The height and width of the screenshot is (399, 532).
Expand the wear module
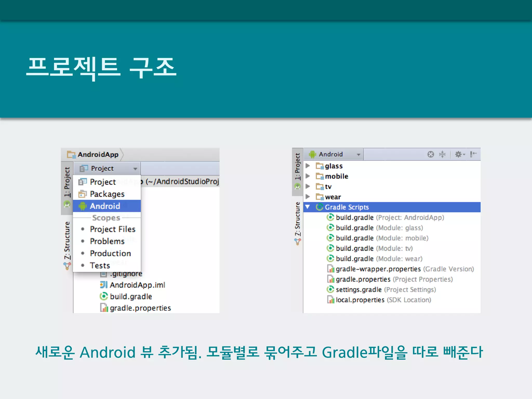click(x=308, y=197)
